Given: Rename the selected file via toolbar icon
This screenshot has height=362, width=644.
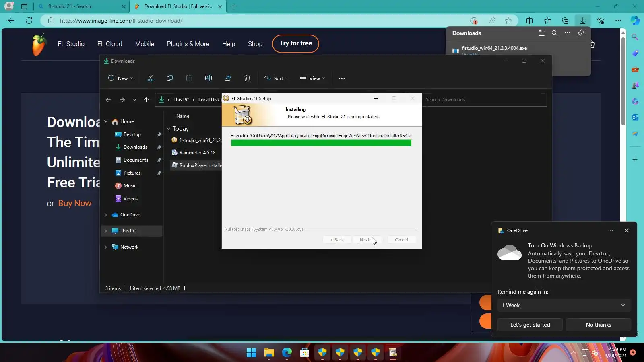Looking at the screenshot, I should pos(208,78).
